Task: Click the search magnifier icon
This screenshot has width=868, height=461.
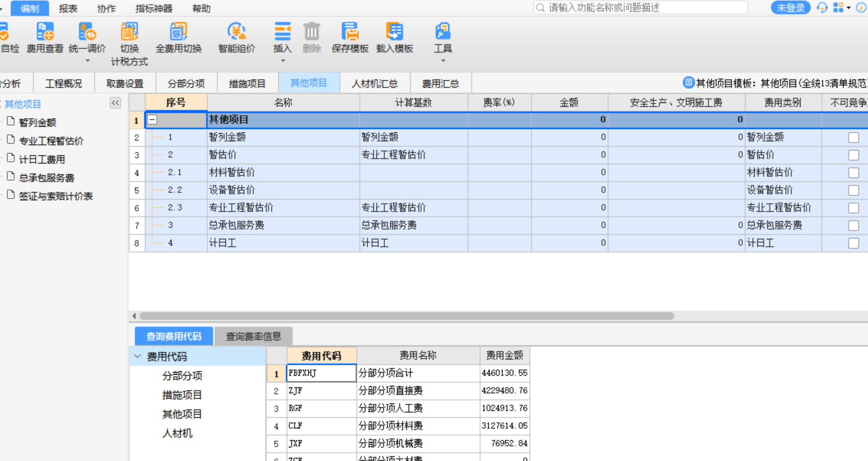Action: 540,8
